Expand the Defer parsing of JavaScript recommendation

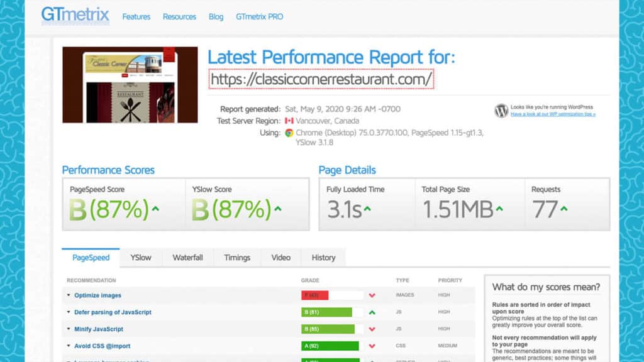click(113, 312)
